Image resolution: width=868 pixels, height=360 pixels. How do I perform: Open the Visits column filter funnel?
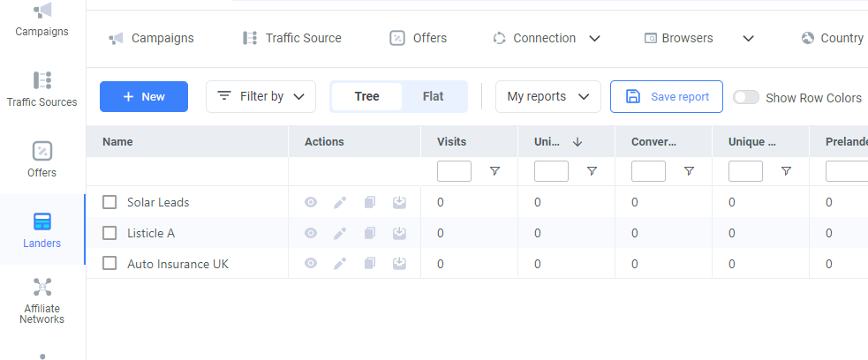[494, 171]
